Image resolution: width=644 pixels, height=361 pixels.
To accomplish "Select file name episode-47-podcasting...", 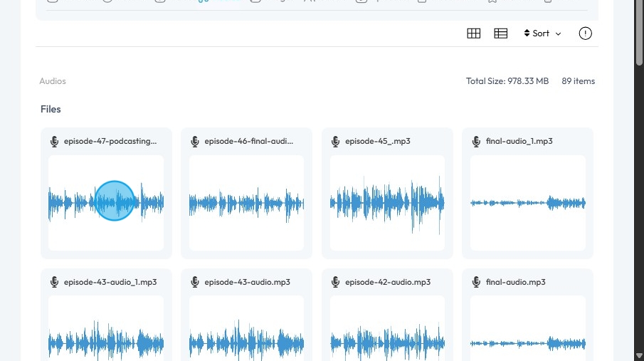I will pos(110,141).
